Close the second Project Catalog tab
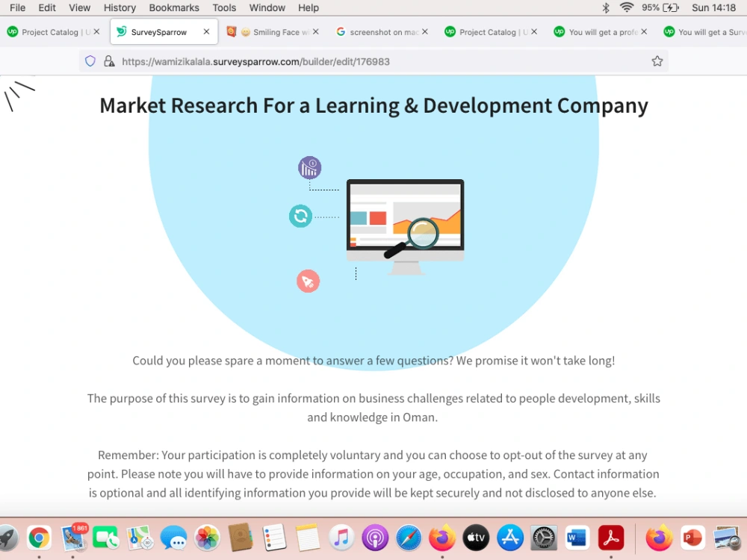Viewport: 747px width, 560px height. point(534,31)
